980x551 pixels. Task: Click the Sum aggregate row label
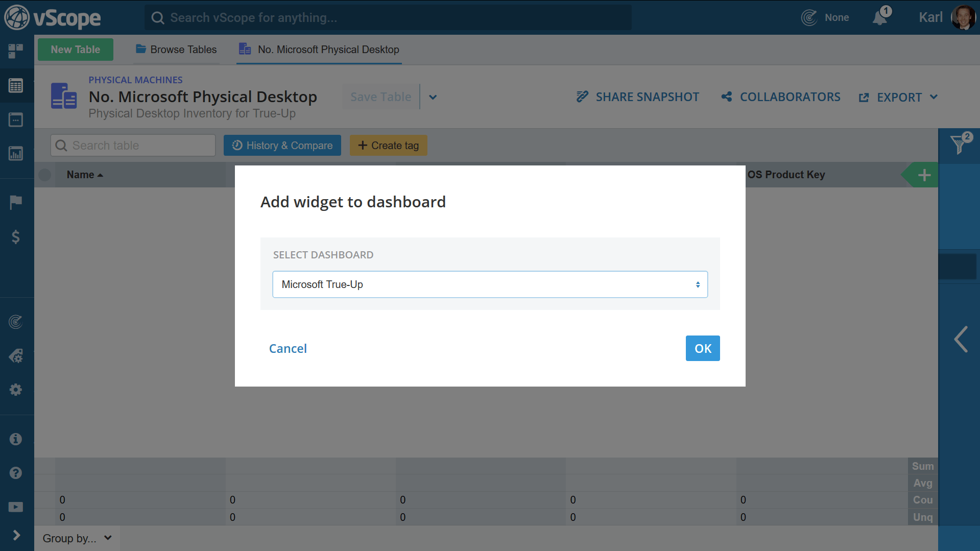coord(923,466)
